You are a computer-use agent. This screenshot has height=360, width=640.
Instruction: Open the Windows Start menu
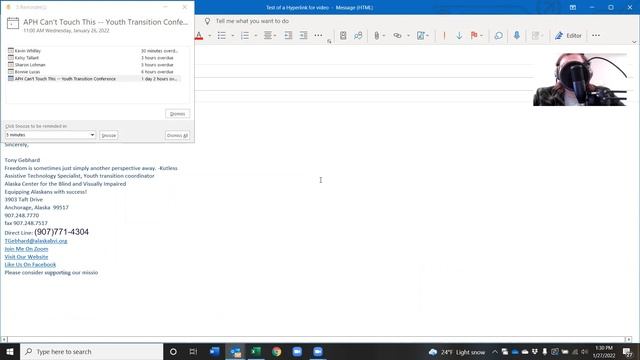pyautogui.click(x=10, y=351)
